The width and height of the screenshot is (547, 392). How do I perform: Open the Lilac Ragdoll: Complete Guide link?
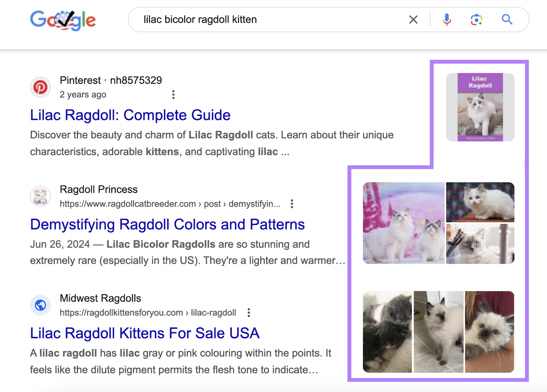[130, 115]
